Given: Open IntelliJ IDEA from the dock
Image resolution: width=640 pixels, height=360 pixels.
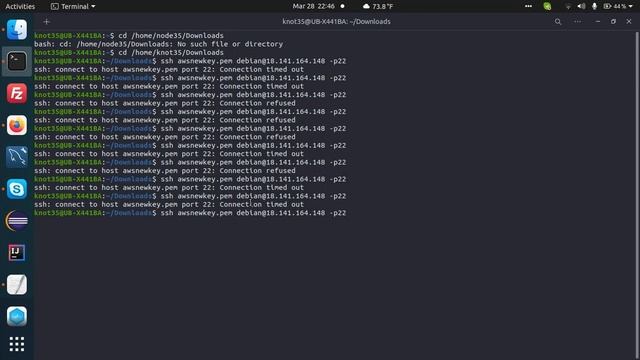Looking at the screenshot, I should pos(17,253).
